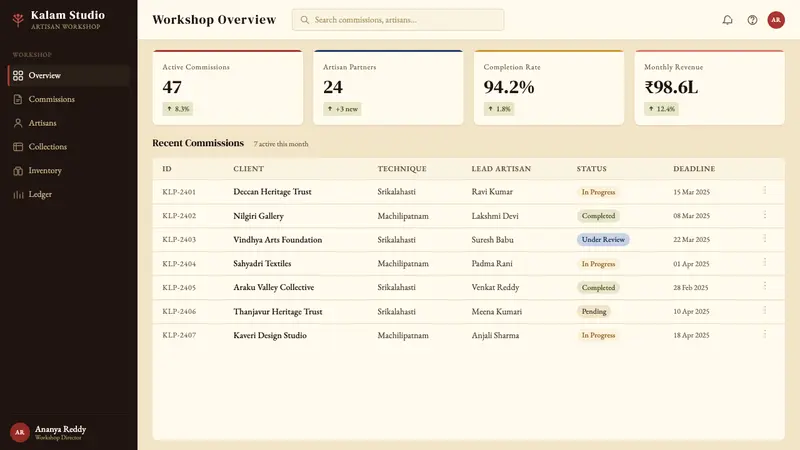Open row options for KLP-2401

764,190
